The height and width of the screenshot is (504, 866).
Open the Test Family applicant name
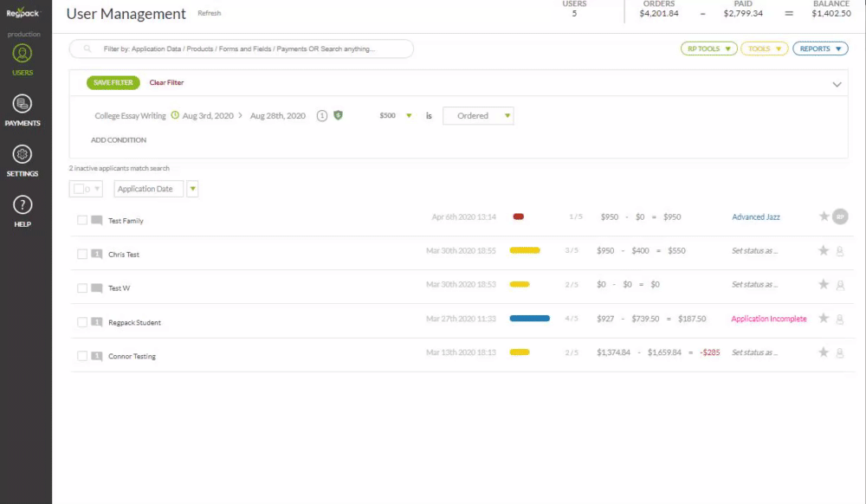pyautogui.click(x=126, y=221)
